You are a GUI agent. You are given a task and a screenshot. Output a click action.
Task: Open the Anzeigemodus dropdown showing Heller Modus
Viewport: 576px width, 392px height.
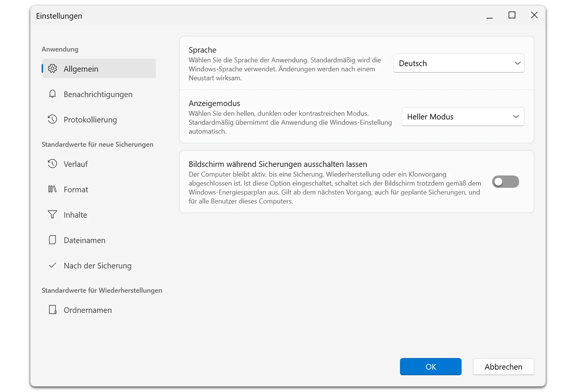pyautogui.click(x=463, y=117)
